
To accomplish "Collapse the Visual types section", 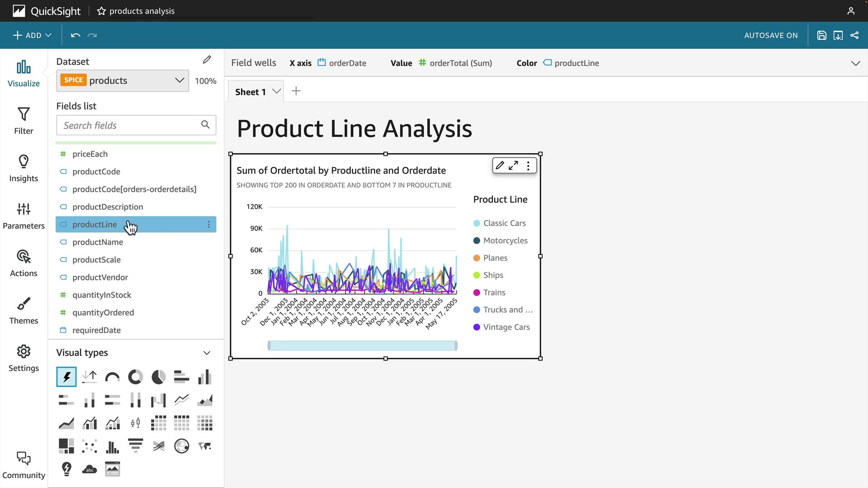I will tap(207, 353).
